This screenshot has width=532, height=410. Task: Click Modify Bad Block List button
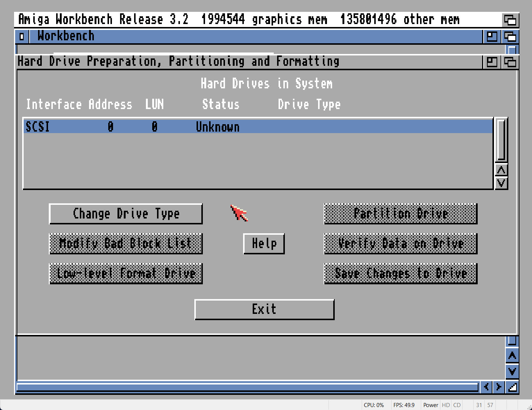(126, 244)
